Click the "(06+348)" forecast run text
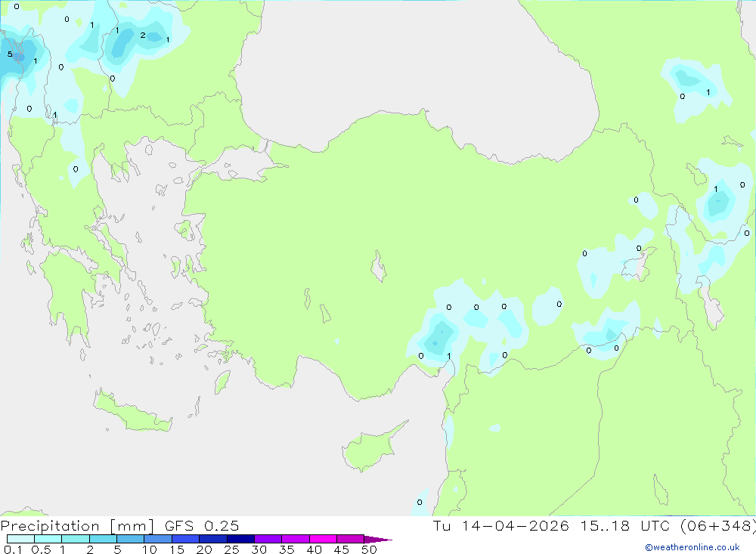Image resolution: width=756 pixels, height=554 pixels. click(717, 526)
